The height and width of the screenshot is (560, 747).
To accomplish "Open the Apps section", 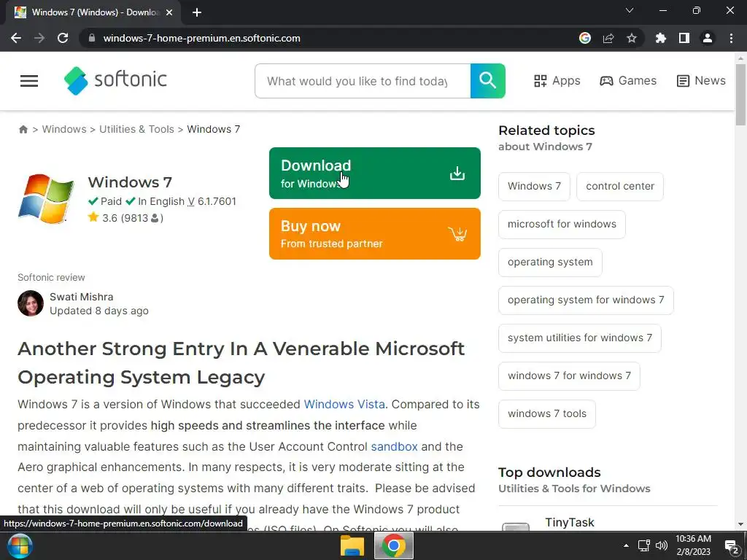I will [x=557, y=81].
